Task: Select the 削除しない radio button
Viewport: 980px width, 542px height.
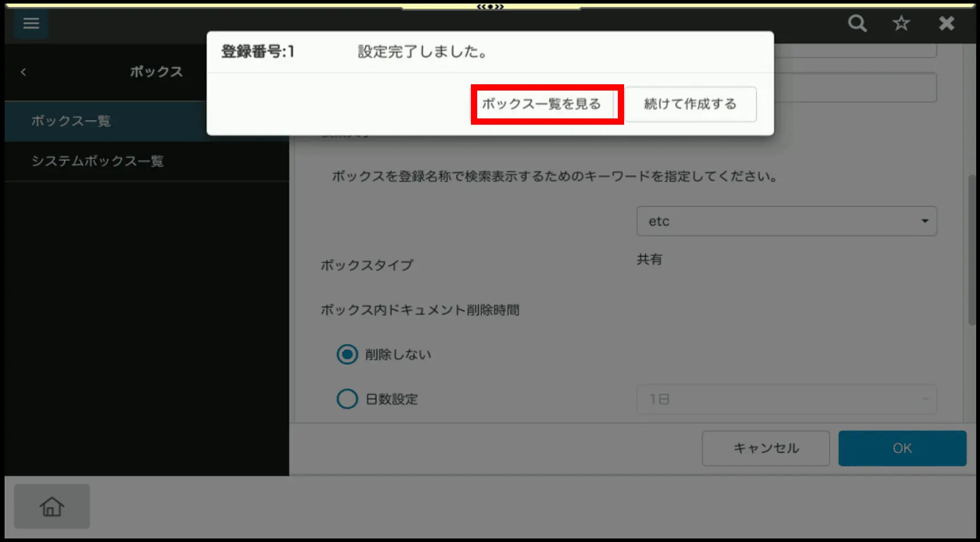Action: point(347,354)
